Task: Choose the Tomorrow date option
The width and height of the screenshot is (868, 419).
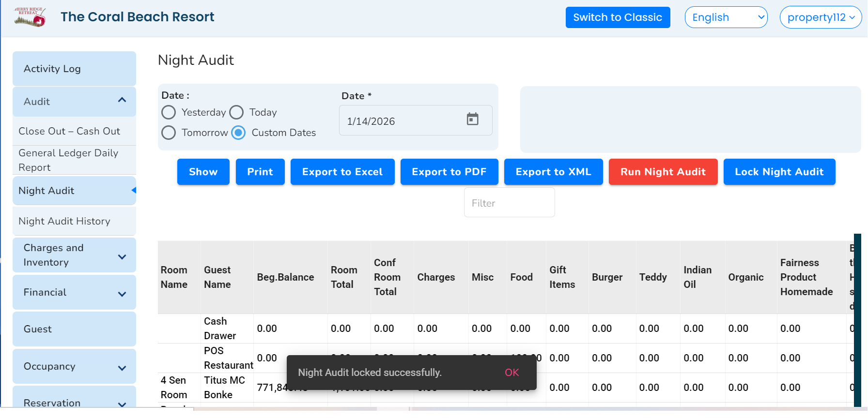Action: click(x=169, y=133)
